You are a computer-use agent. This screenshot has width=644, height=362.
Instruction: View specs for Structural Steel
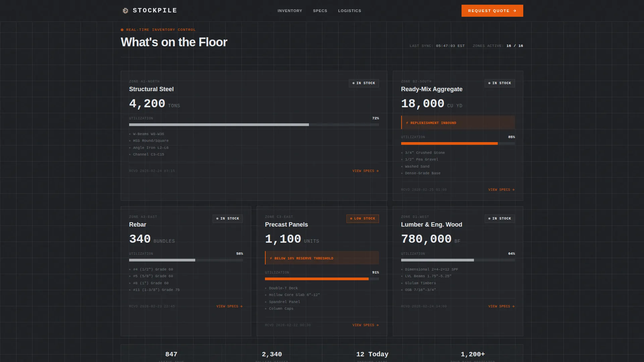[x=366, y=171]
